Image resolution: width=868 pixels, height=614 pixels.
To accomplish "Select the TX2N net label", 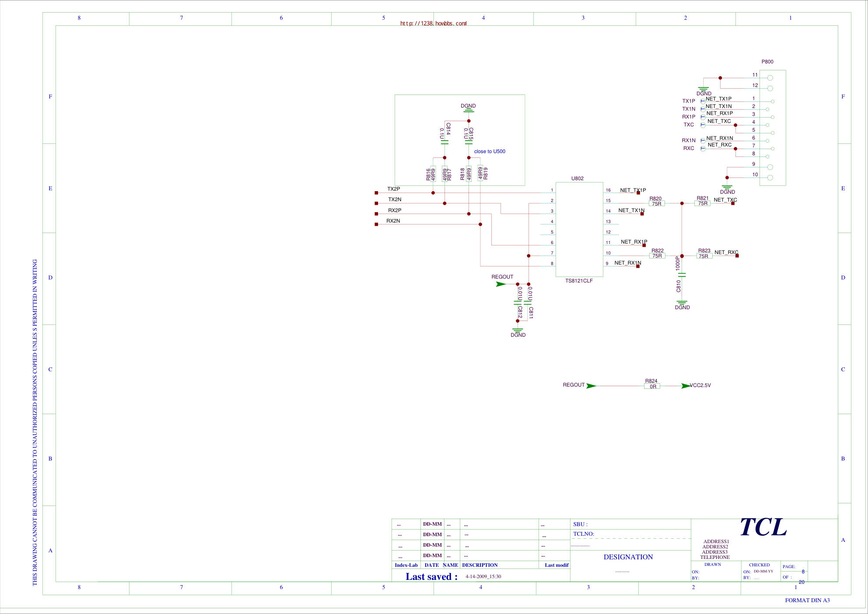I will [395, 199].
